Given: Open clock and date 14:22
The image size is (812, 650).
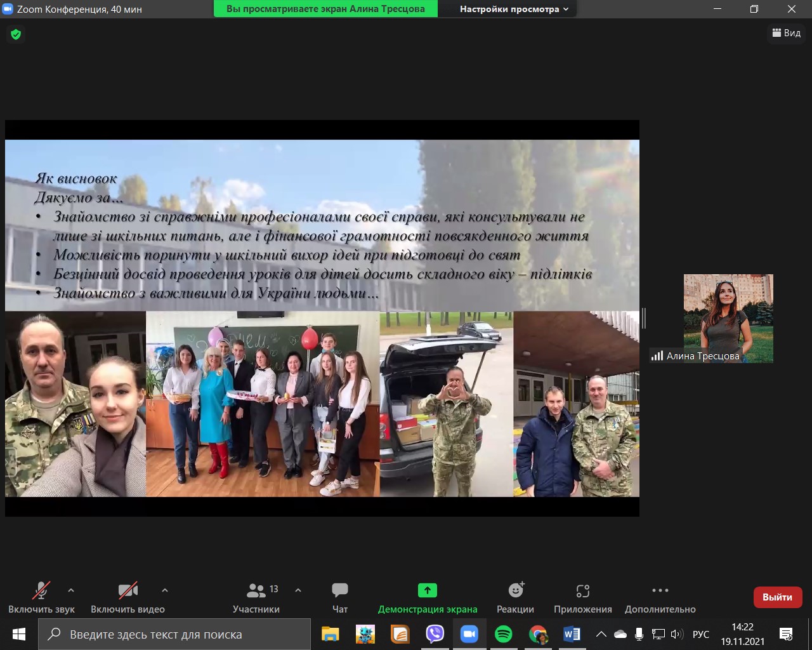Looking at the screenshot, I should pos(742,634).
